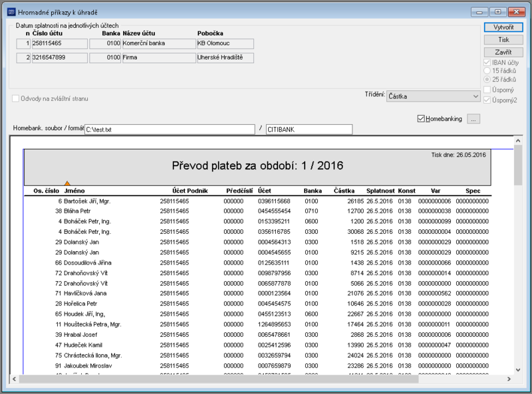Click the scroll up arrow of preview
This screenshot has height=394, width=532.
point(518,140)
